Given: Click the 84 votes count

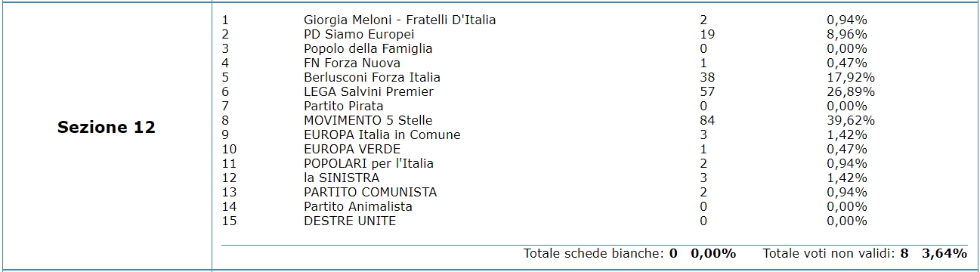Looking at the screenshot, I should [x=708, y=121].
